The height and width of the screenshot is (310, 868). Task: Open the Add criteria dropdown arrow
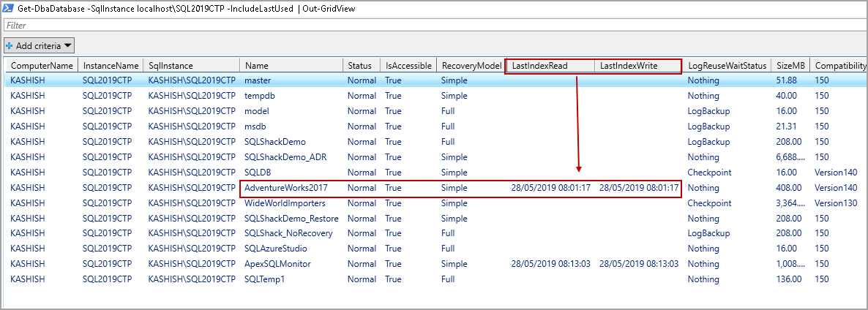tap(68, 45)
